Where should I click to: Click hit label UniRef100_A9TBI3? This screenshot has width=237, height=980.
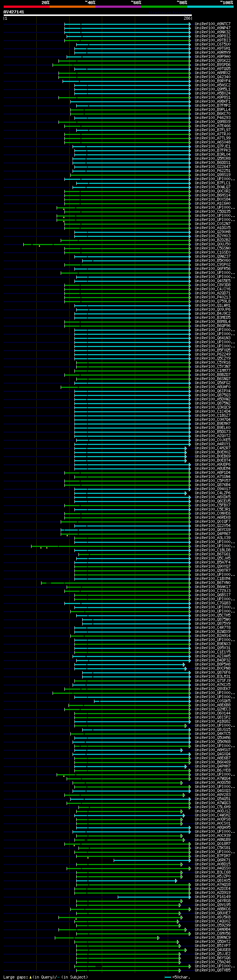click(x=213, y=40)
